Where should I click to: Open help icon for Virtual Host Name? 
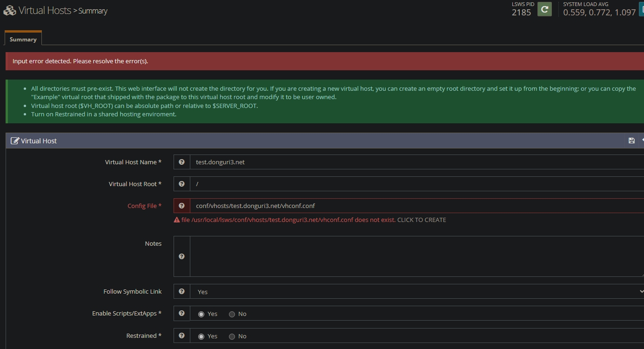click(181, 162)
